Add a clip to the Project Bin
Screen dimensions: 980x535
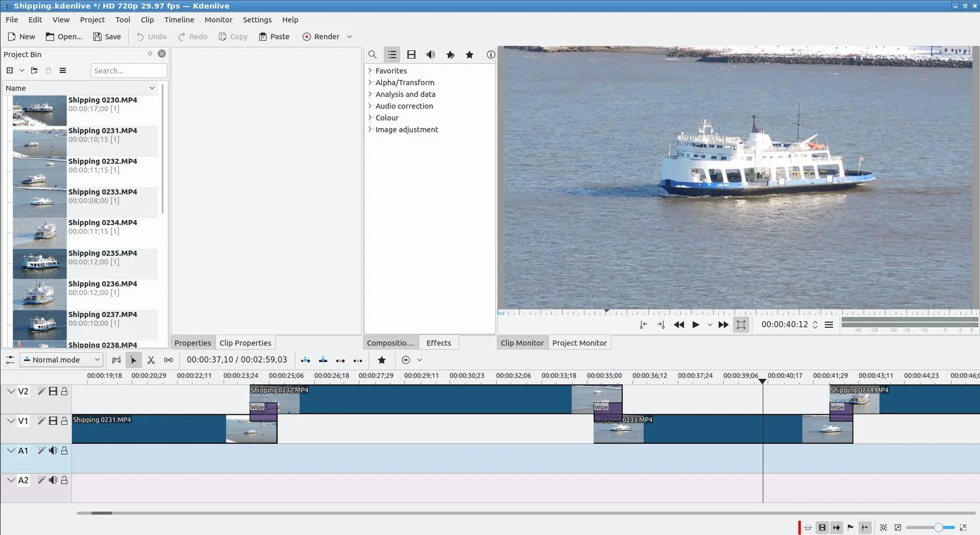pos(10,70)
